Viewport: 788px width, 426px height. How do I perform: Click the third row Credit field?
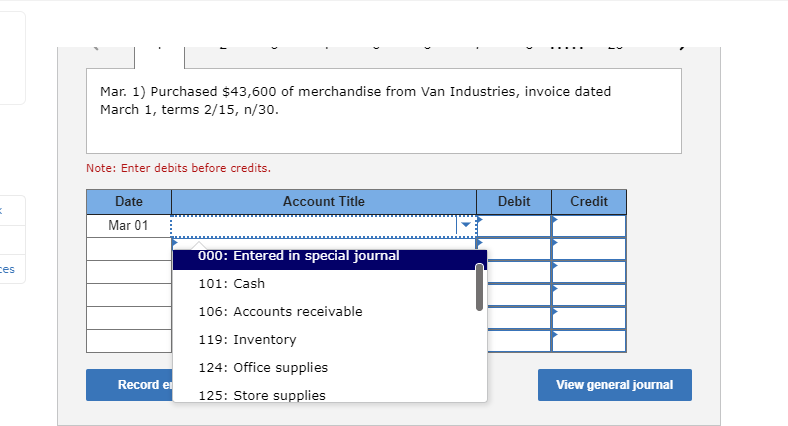pos(589,272)
